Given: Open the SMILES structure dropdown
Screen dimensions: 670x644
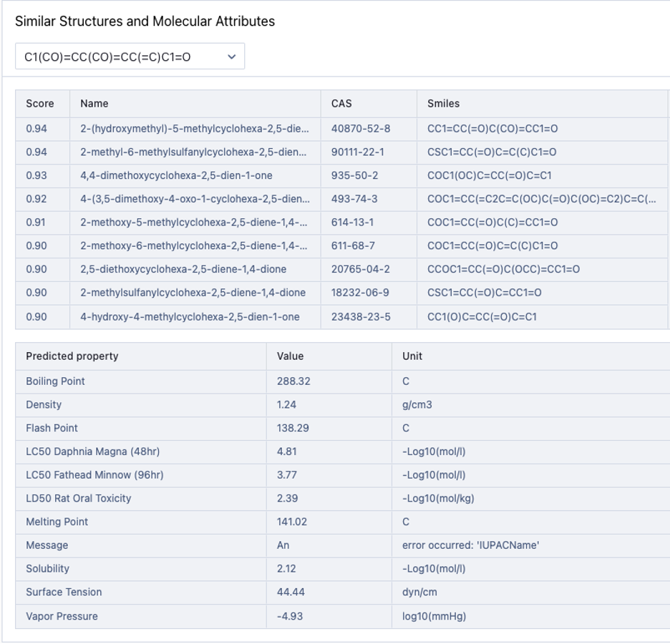Looking at the screenshot, I should (x=129, y=57).
